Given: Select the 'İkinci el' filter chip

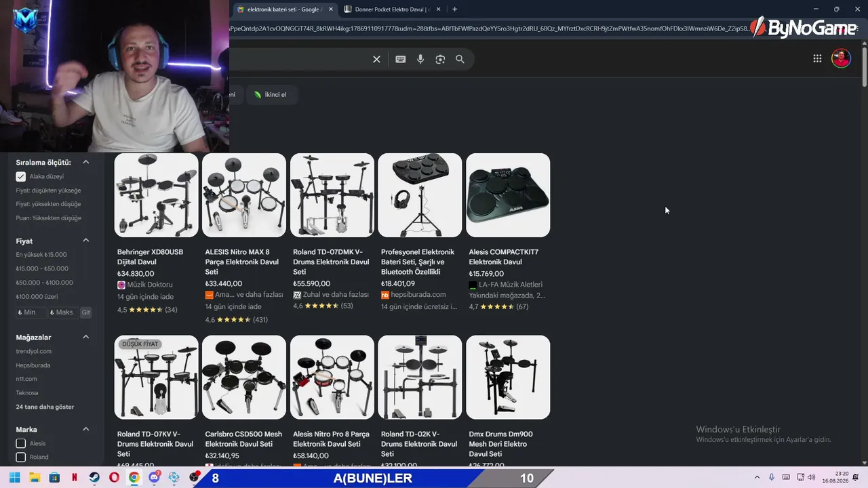Looking at the screenshot, I should point(271,94).
